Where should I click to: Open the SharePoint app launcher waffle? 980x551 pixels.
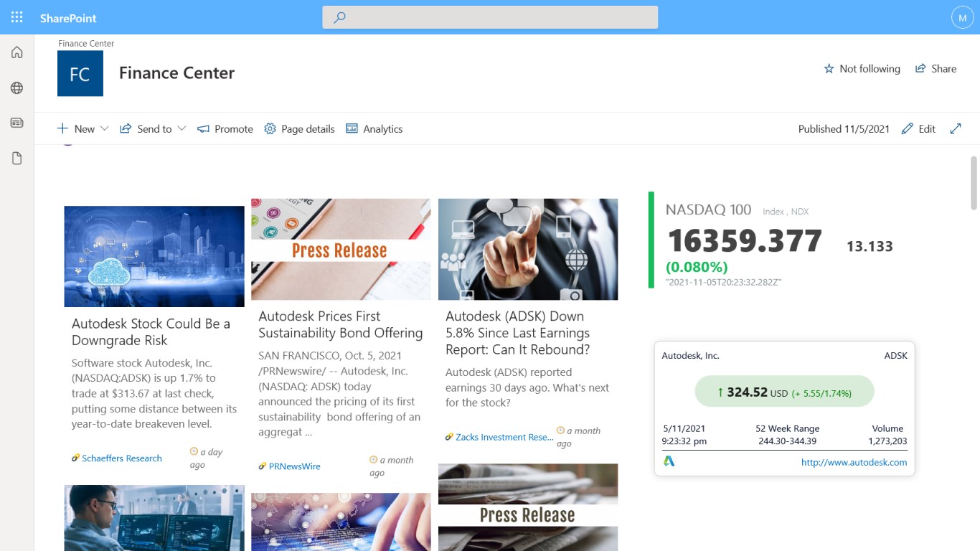17,17
